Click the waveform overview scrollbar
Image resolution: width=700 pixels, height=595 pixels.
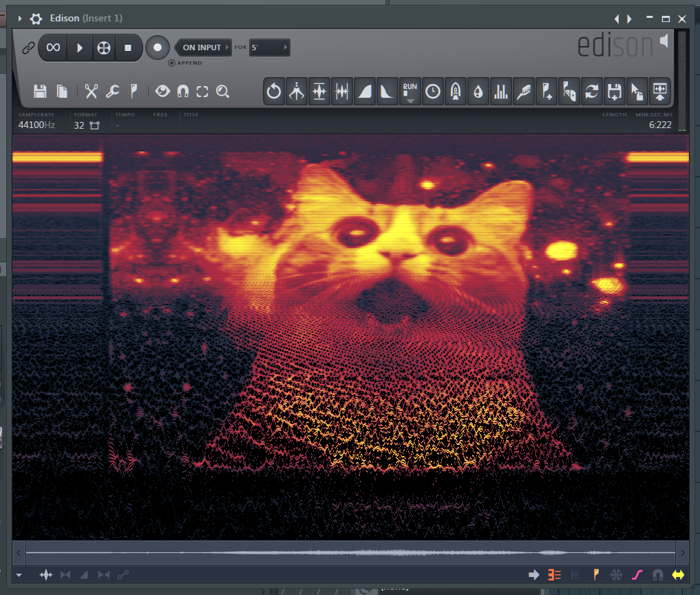pos(350,553)
